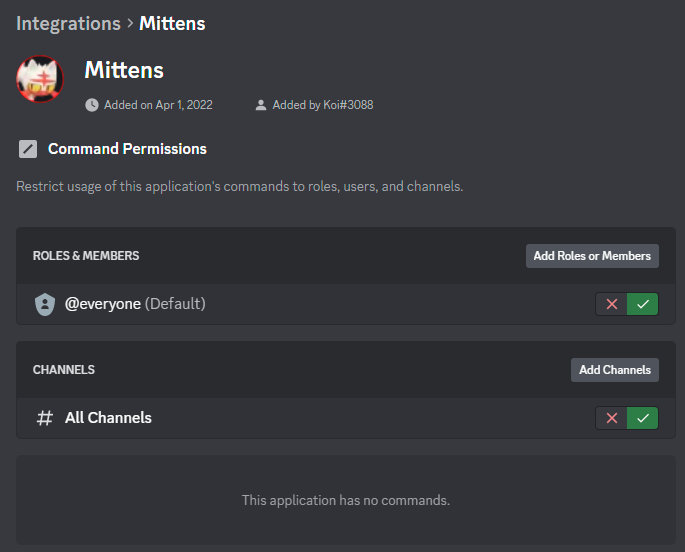This screenshot has height=552, width=685.
Task: Select the Mittens breadcrumb item
Action: 172,23
